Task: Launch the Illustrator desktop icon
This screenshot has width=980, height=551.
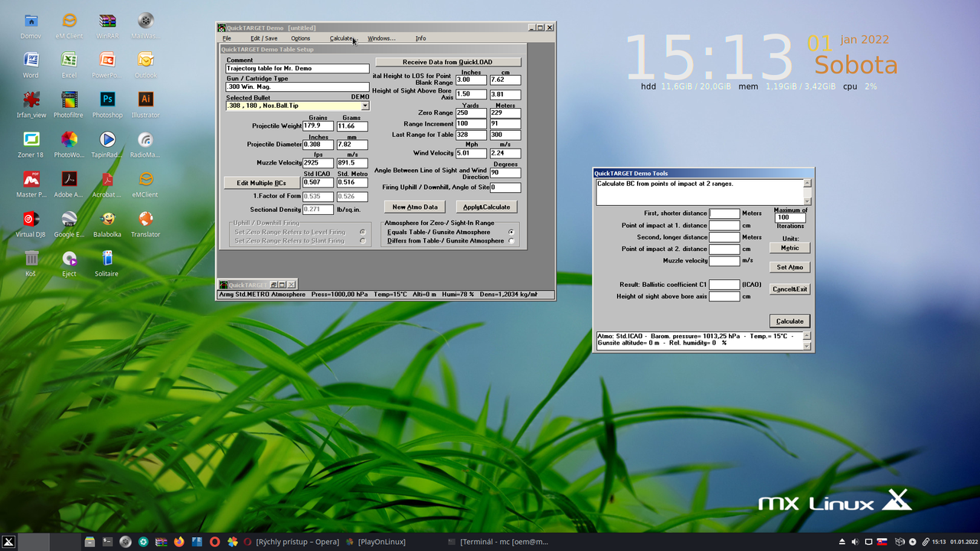Action: click(145, 100)
